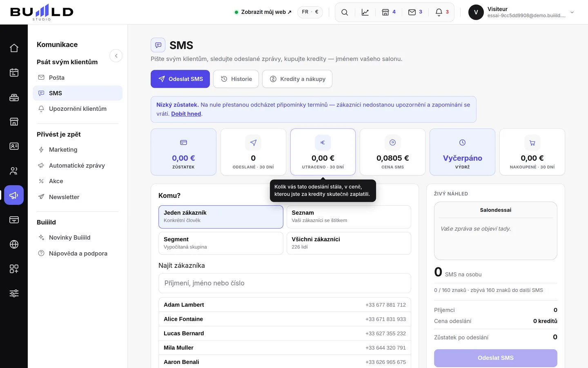Open 'Pošta' in the Komunikace menu
This screenshot has height=368, width=588.
click(x=78, y=78)
